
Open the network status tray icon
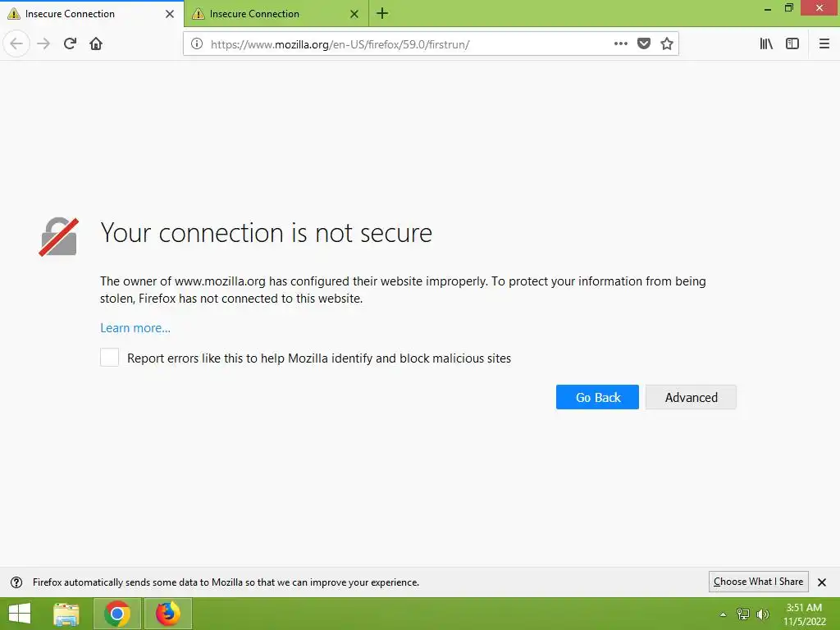pyautogui.click(x=743, y=614)
